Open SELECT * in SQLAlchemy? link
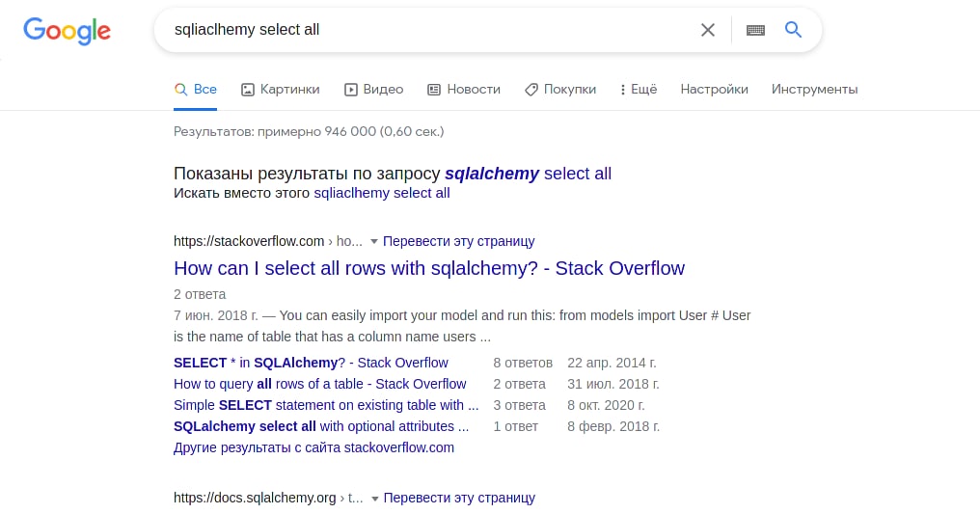Image resolution: width=980 pixels, height=514 pixels. [311, 363]
